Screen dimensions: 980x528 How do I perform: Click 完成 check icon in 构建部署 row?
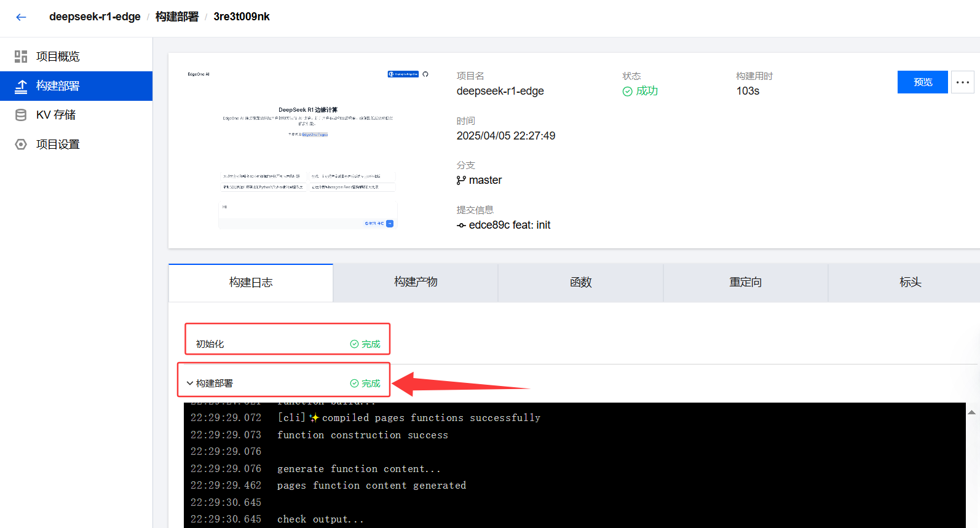[x=354, y=384]
